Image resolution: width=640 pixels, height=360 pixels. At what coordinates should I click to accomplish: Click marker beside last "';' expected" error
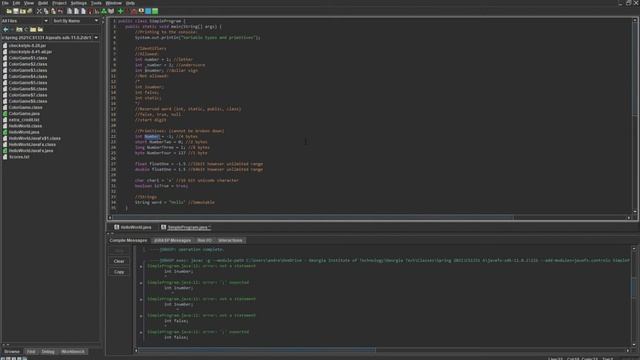click(x=141, y=332)
